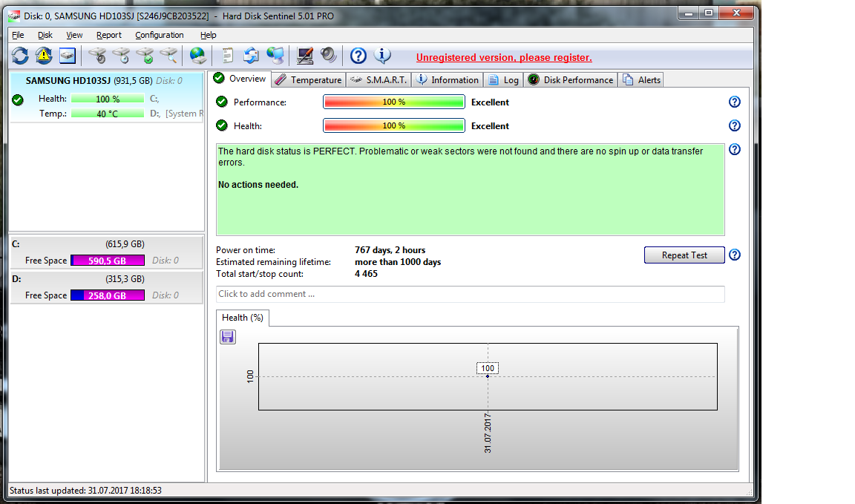Click the monitor with screwdriver configuration icon

coord(305,56)
